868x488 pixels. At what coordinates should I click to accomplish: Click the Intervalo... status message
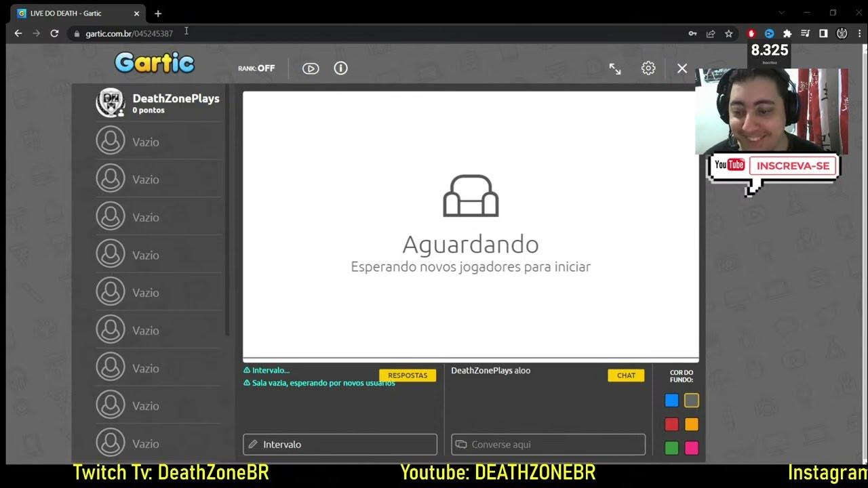[267, 371]
